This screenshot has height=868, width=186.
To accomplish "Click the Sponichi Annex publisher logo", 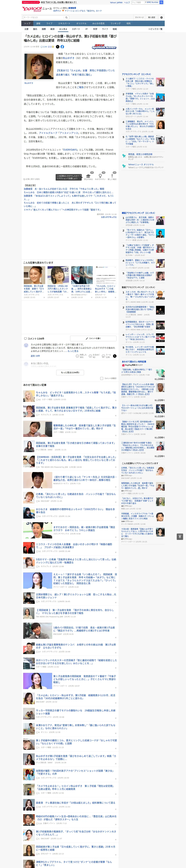I will click(x=104, y=47).
